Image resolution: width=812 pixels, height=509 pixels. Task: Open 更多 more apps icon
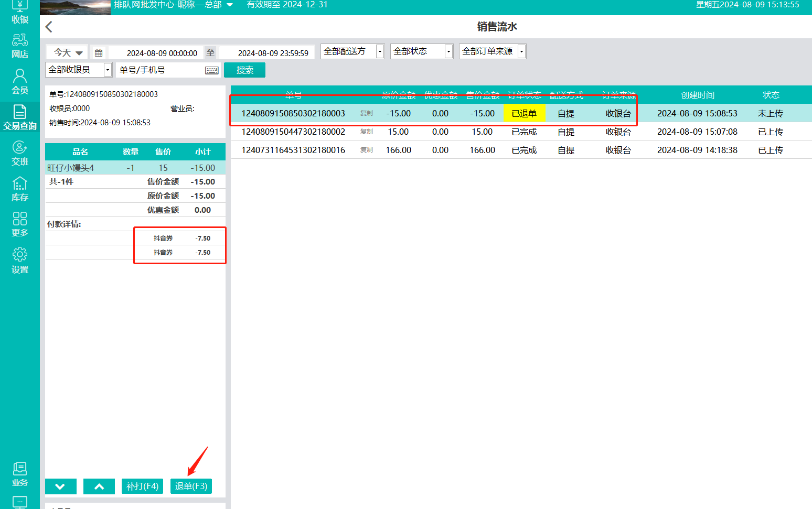[x=19, y=224]
